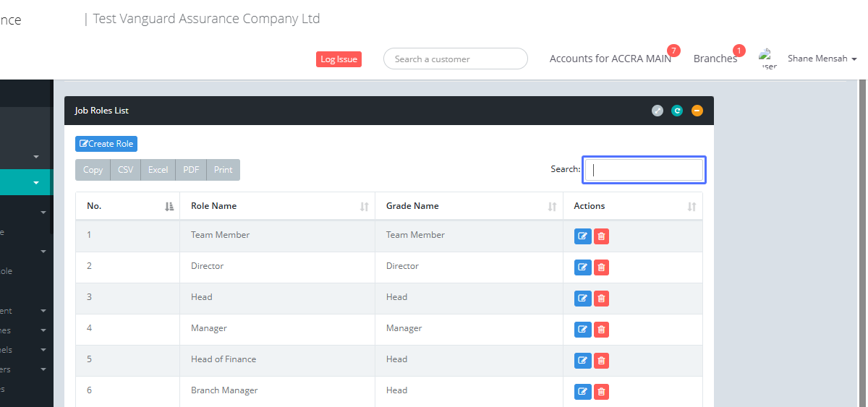The width and height of the screenshot is (868, 407).
Task: Delete the Head of Finance role
Action: [x=601, y=361]
